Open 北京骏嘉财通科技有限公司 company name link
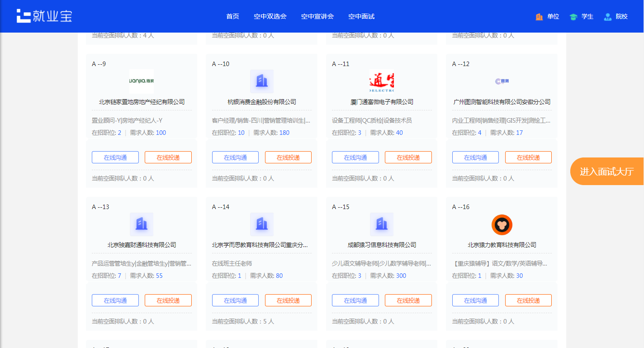Screen dimensions: 644x348 tap(142, 245)
